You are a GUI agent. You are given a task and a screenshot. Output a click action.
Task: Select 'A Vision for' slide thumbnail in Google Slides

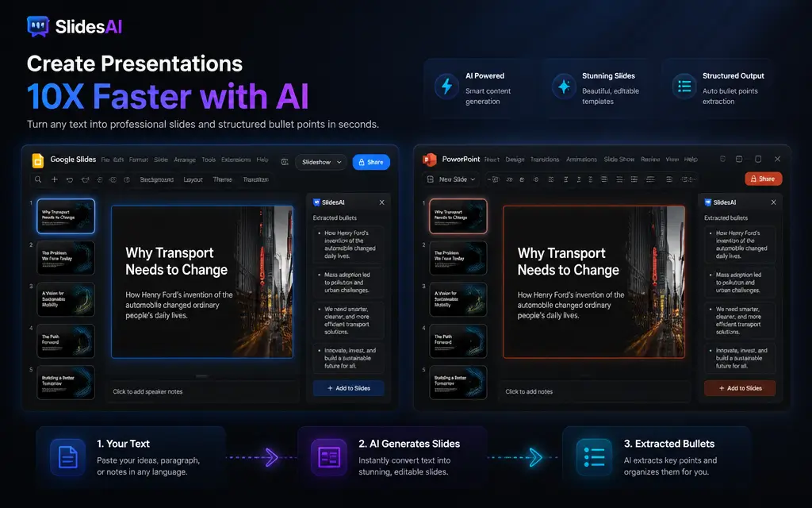click(66, 299)
